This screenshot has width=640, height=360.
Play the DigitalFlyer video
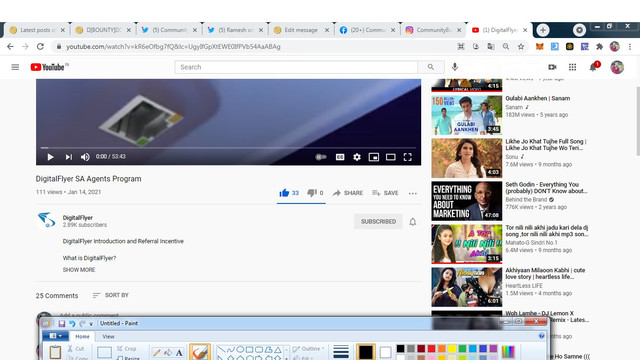(50, 157)
